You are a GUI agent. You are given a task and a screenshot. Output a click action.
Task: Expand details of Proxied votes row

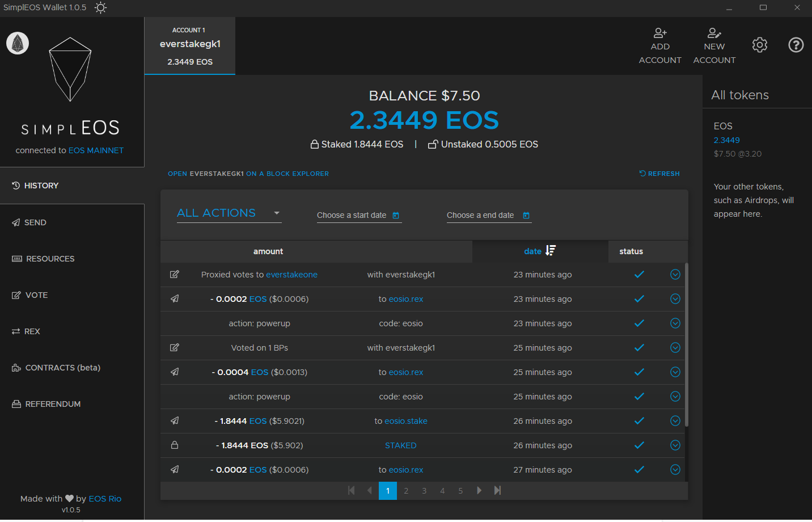[x=675, y=275]
